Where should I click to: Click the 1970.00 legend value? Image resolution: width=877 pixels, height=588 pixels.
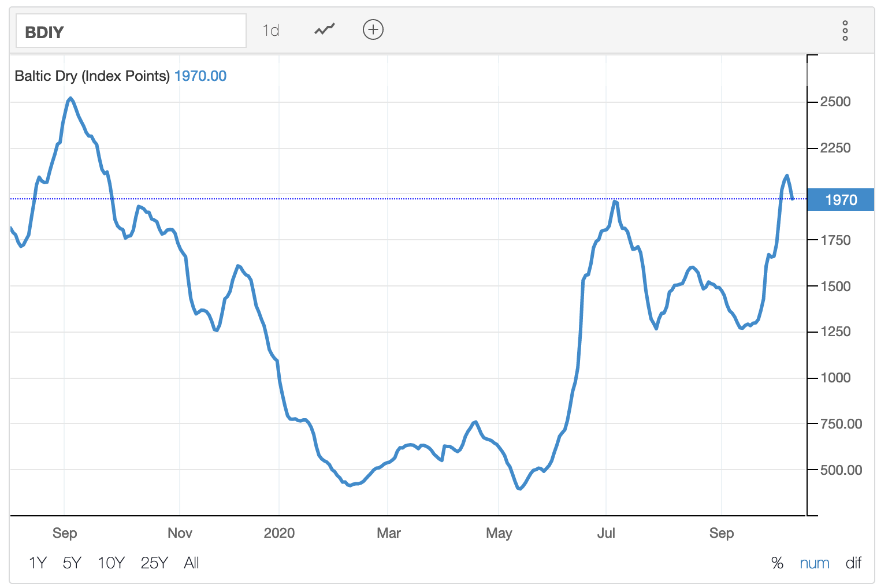point(200,76)
